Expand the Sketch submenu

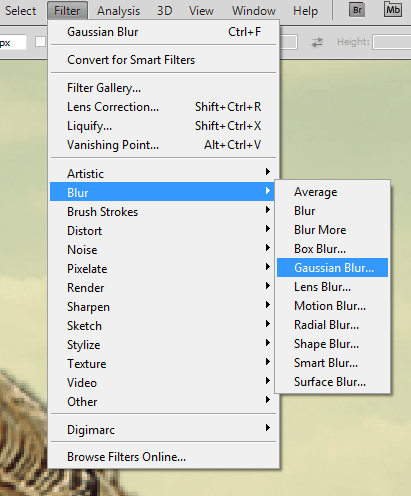pyautogui.click(x=163, y=326)
